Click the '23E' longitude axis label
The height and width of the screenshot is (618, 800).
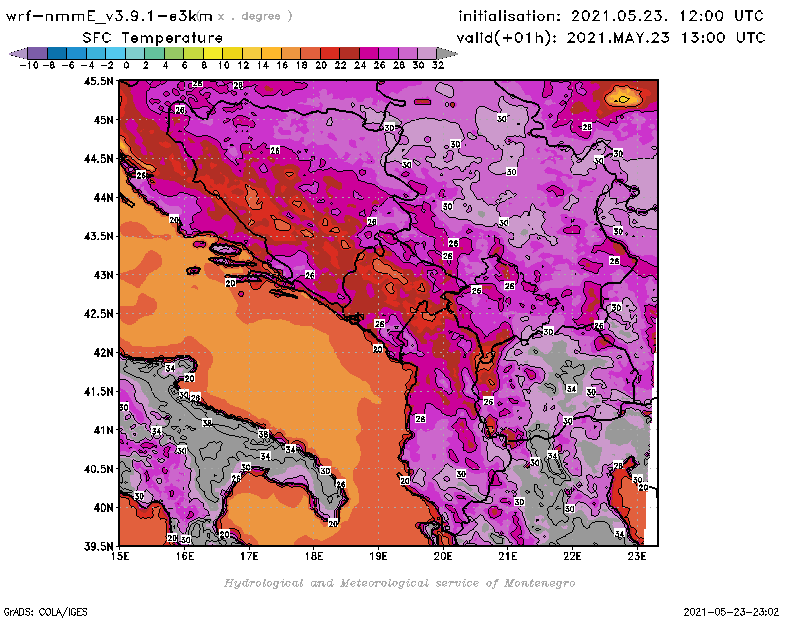pos(637,556)
